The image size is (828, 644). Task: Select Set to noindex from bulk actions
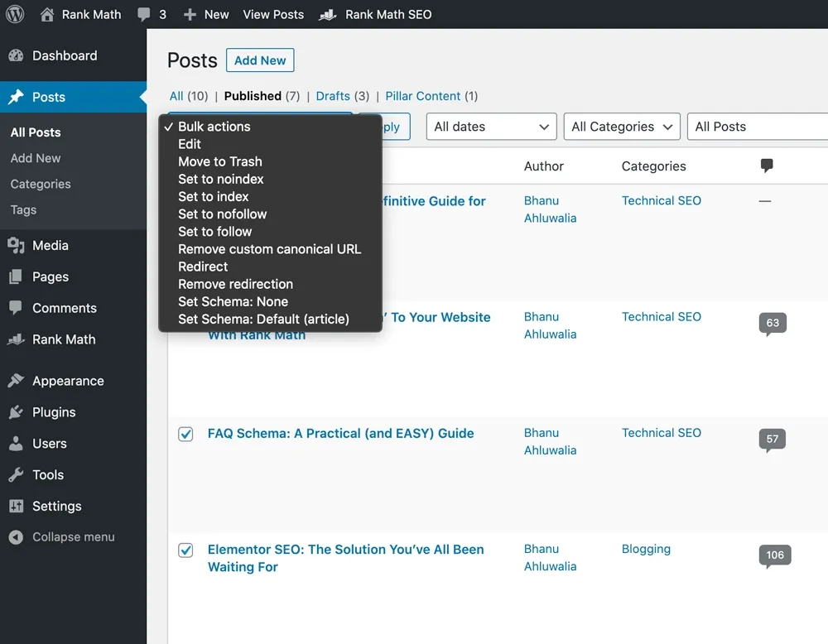pyautogui.click(x=220, y=179)
